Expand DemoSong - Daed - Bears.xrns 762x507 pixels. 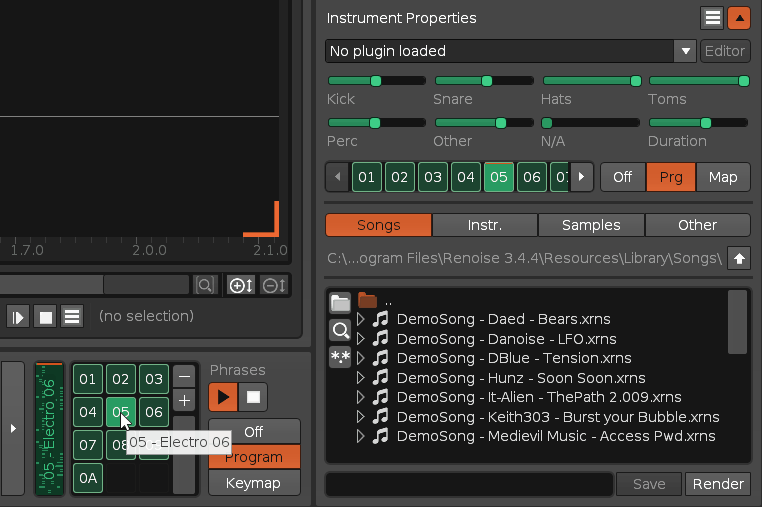coord(361,319)
